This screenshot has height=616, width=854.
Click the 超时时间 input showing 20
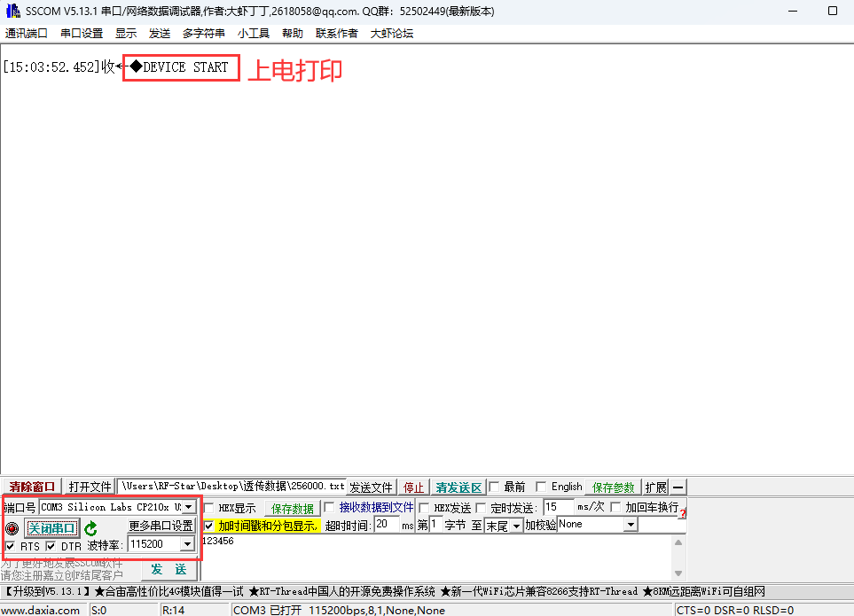click(388, 525)
